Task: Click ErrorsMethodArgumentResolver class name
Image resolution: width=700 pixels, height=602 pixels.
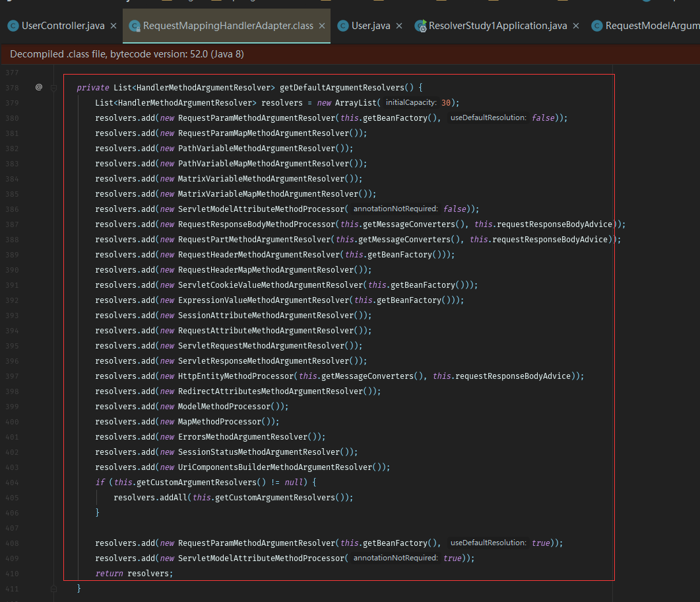Action: 243,437
